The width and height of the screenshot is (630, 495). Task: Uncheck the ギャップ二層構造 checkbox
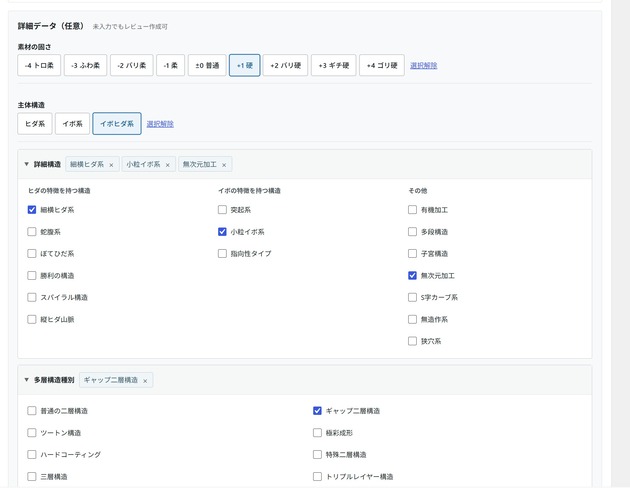pos(317,411)
